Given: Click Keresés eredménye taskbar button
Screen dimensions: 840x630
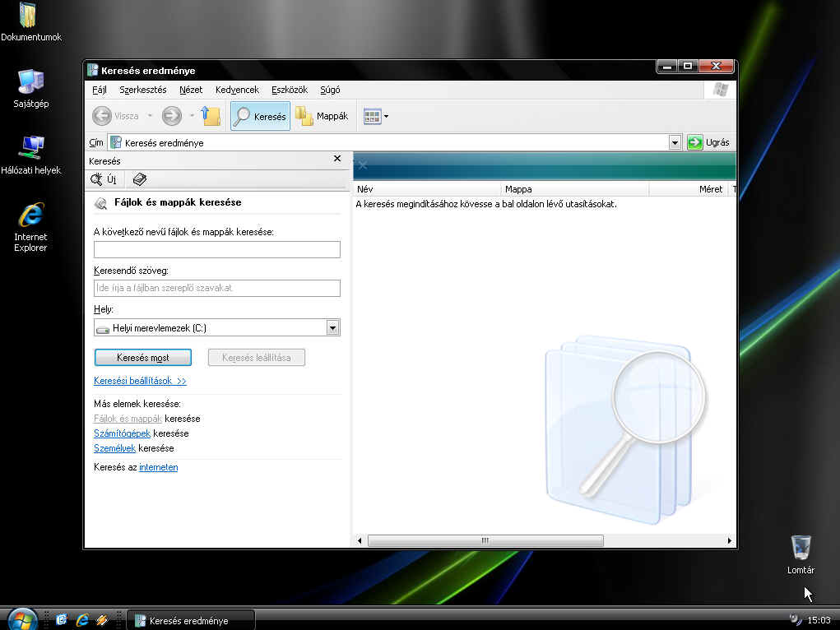Looking at the screenshot, I should 191,620.
